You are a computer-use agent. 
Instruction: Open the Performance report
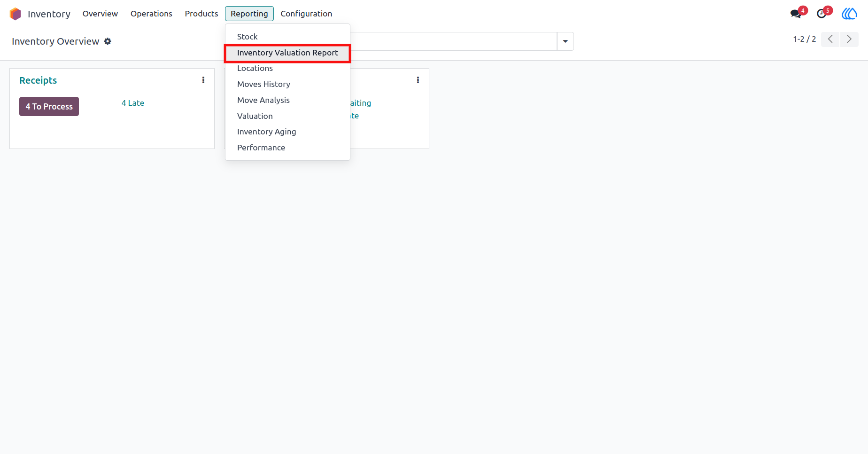click(287, 148)
